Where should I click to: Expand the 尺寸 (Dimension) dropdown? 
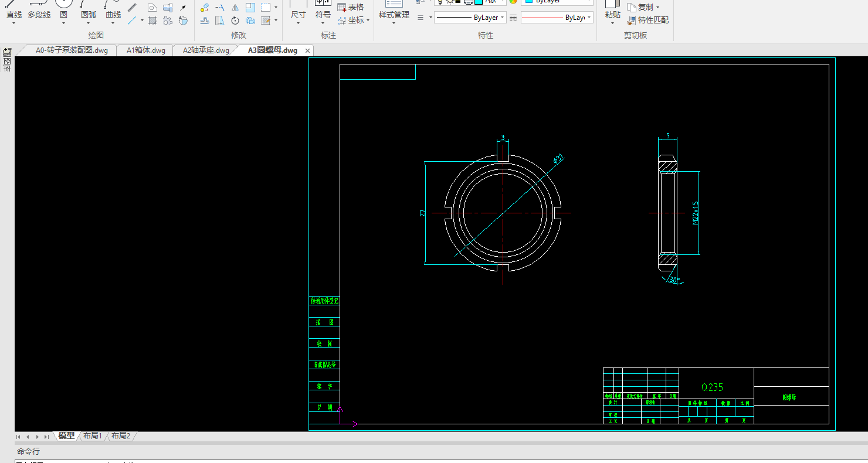[298, 23]
